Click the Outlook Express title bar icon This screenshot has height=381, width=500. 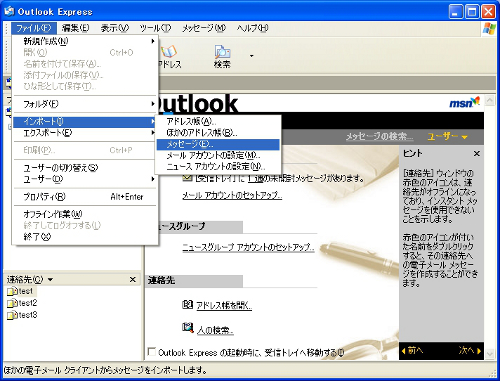9,12
